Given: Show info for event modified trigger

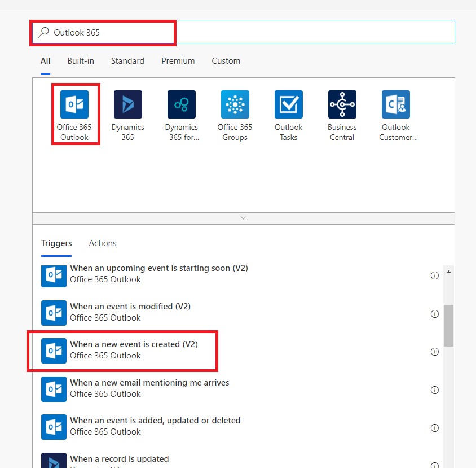Looking at the screenshot, I should tap(434, 314).
